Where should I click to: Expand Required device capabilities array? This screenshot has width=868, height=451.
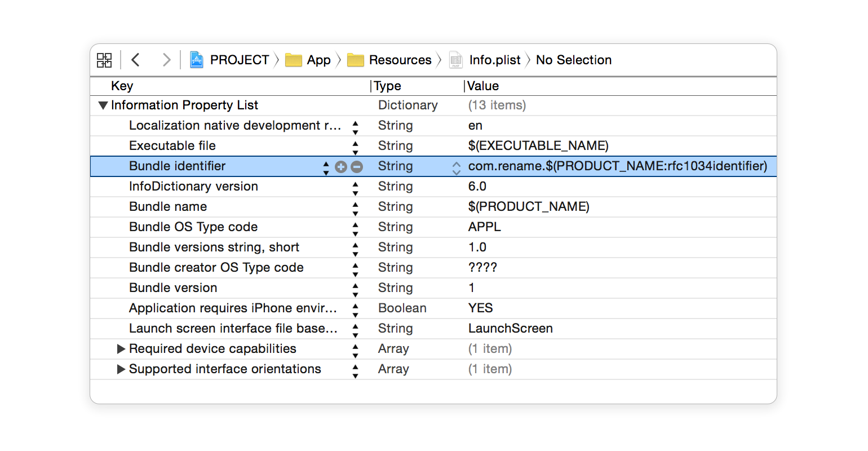click(121, 349)
